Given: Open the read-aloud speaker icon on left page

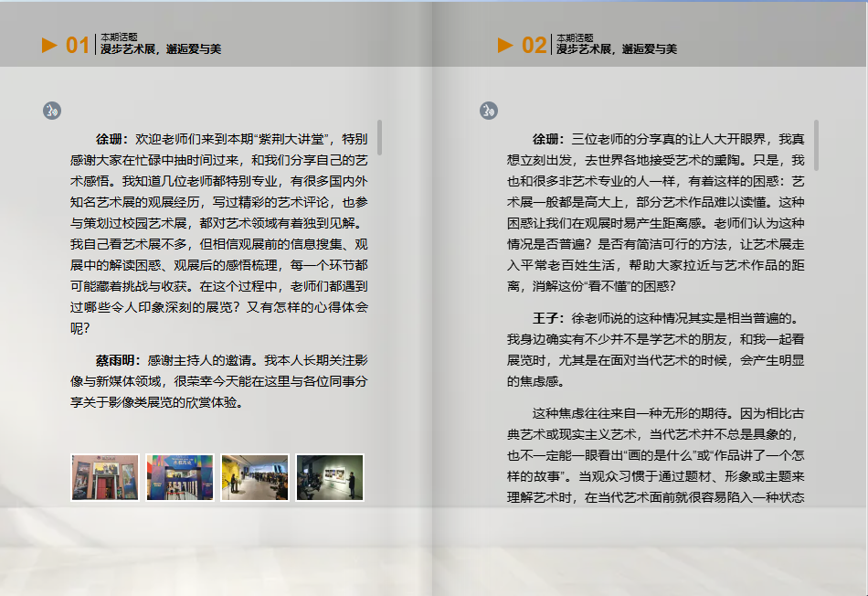Looking at the screenshot, I should [52, 110].
